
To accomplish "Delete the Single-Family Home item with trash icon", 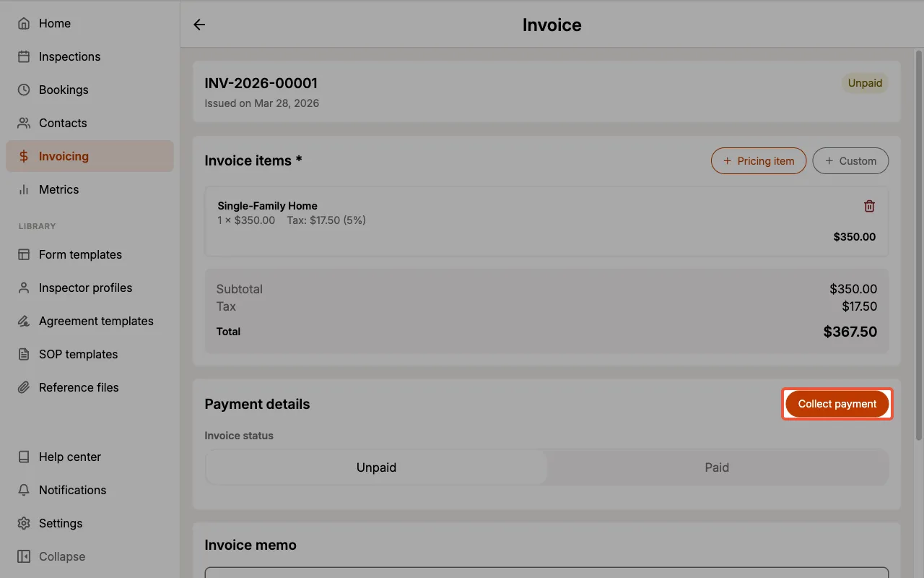I will click(x=869, y=206).
